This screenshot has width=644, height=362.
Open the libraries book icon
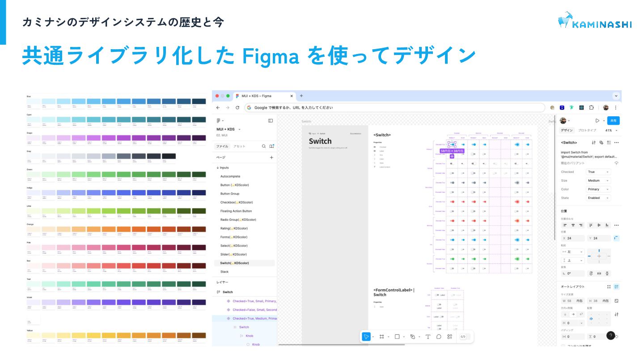click(x=271, y=146)
